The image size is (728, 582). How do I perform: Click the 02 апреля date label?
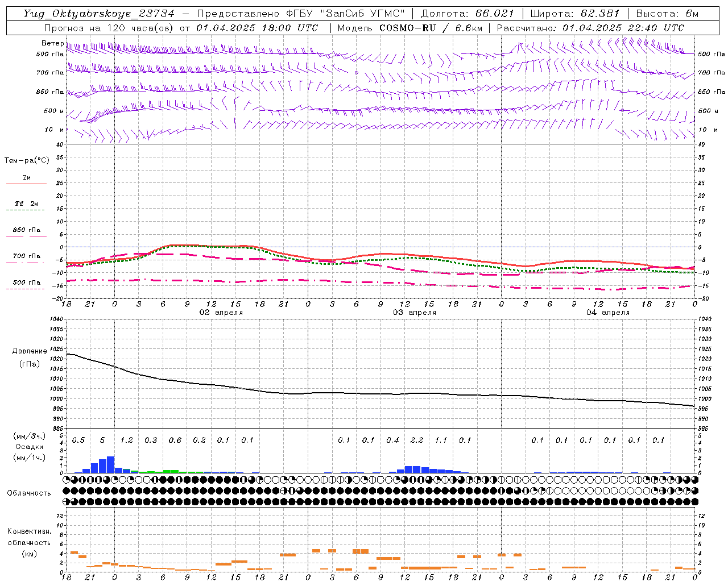pyautogui.click(x=221, y=313)
